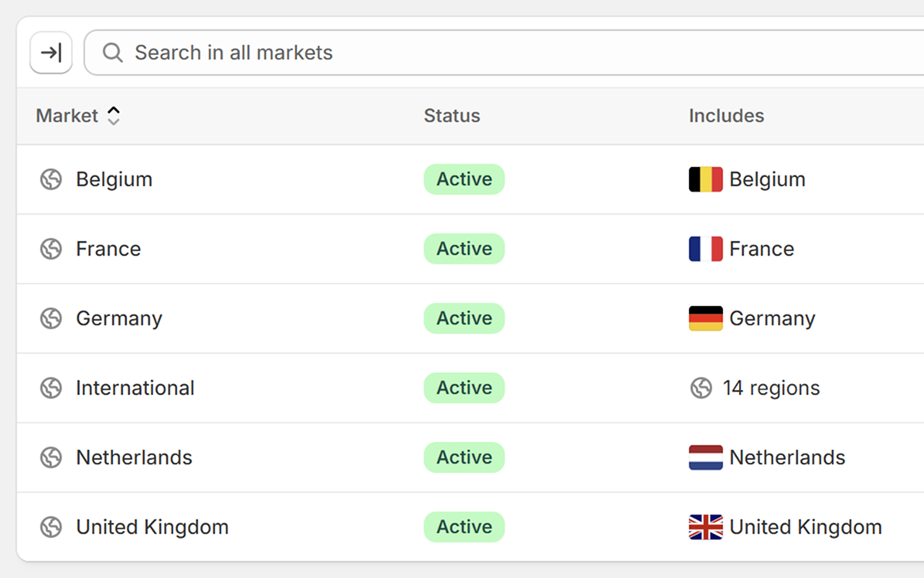
Task: Click the Status column header
Action: [x=452, y=115]
